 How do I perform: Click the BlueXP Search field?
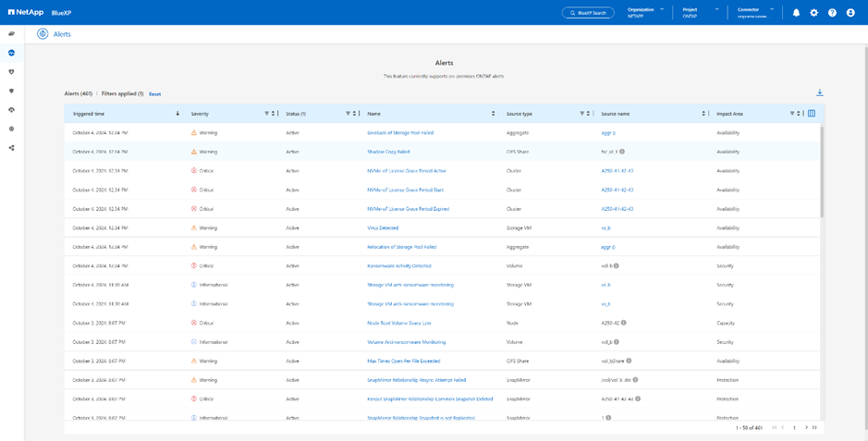click(x=588, y=13)
